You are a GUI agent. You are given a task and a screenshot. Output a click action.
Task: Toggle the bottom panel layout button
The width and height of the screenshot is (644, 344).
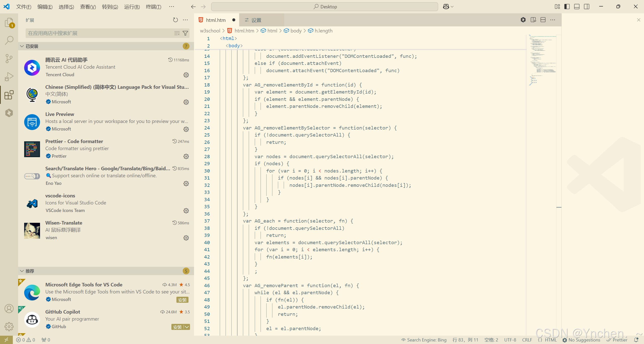click(x=577, y=7)
